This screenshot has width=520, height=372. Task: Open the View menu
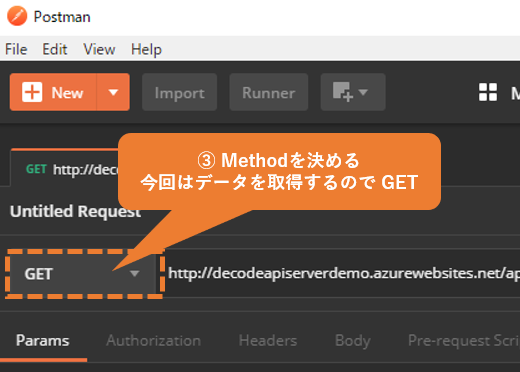[x=99, y=49]
